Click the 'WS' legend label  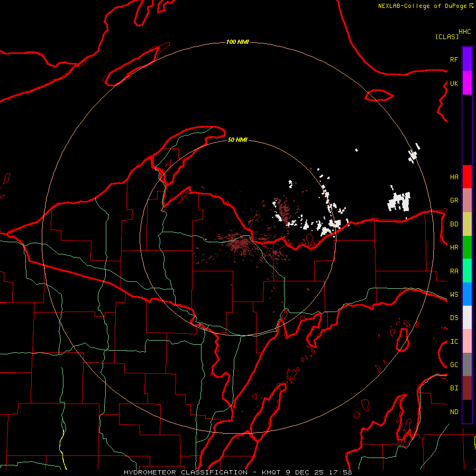[454, 295]
